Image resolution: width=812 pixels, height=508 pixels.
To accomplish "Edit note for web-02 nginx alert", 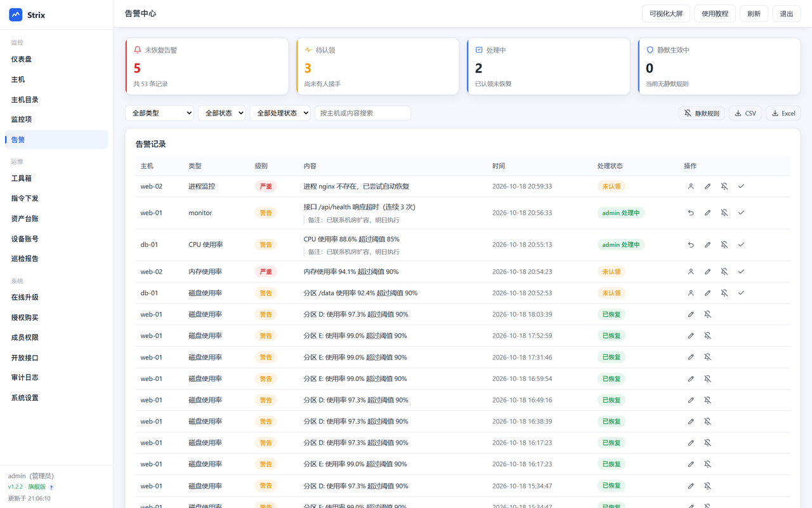I will (x=707, y=186).
